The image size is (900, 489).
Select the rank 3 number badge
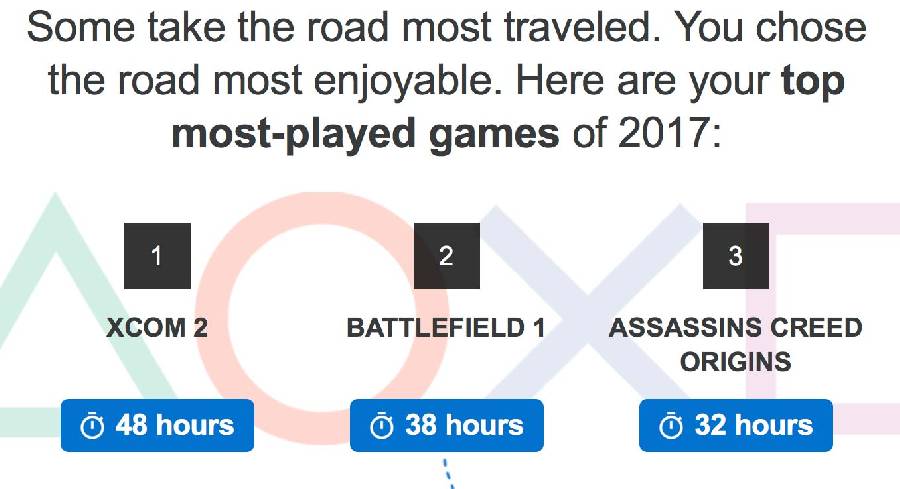click(736, 256)
